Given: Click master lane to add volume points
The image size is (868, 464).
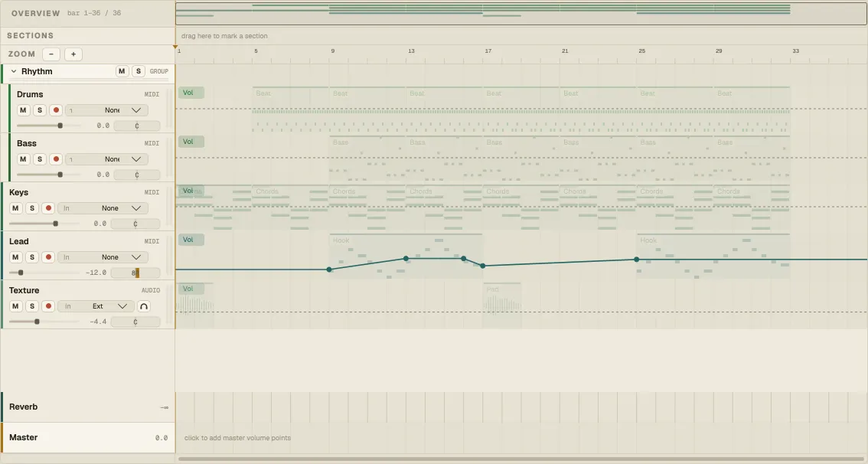Looking at the screenshot, I should coord(521,437).
